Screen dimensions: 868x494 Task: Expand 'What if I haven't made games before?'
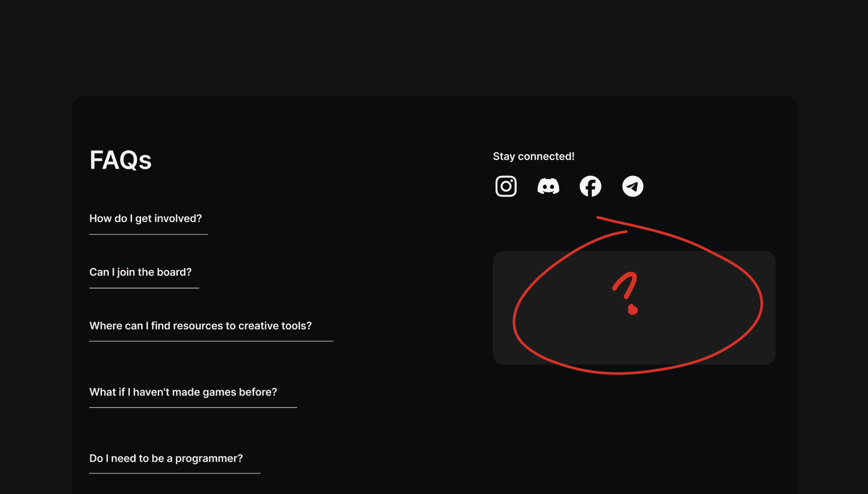coord(183,392)
